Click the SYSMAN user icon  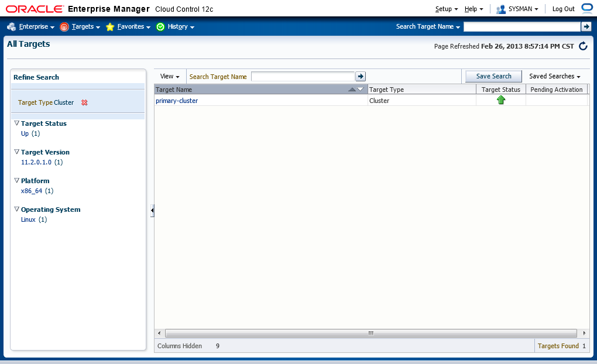pyautogui.click(x=500, y=9)
